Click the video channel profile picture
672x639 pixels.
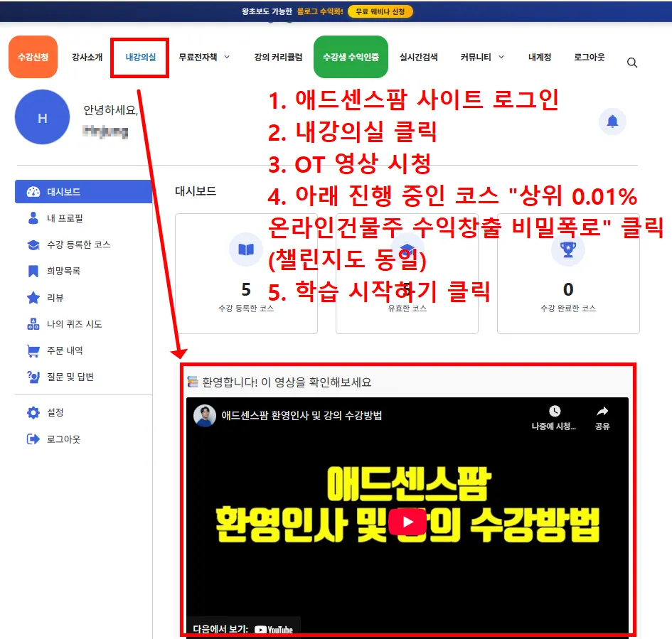204,415
